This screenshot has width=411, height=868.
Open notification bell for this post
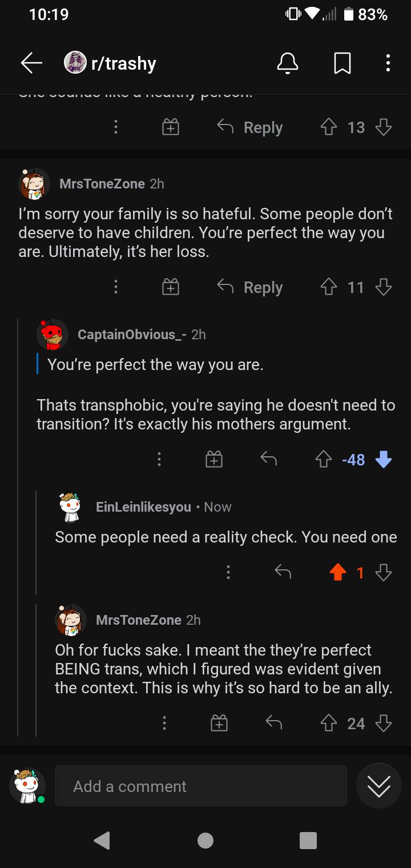pos(288,63)
